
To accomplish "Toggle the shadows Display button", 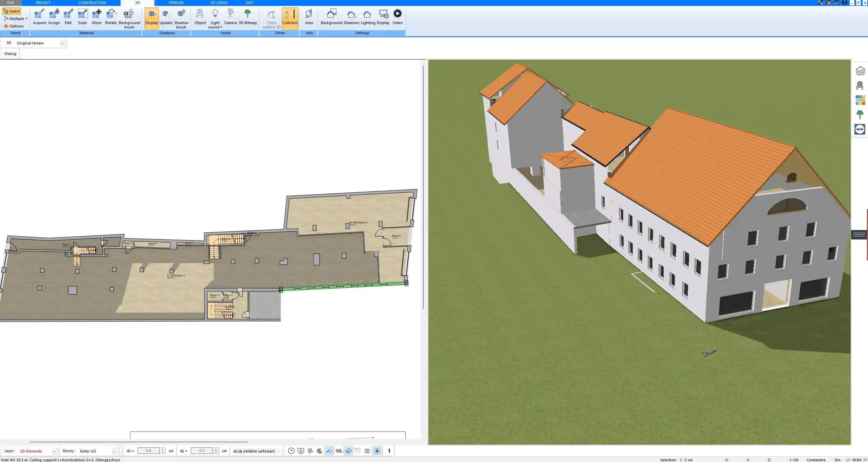I will [151, 18].
